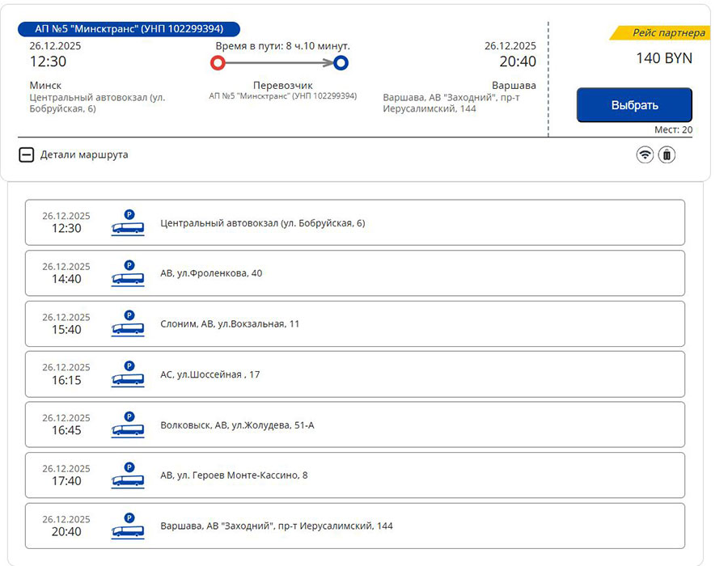Click the blue arrival point marker
Image resolution: width=728 pixels, height=566 pixels.
pyautogui.click(x=341, y=62)
